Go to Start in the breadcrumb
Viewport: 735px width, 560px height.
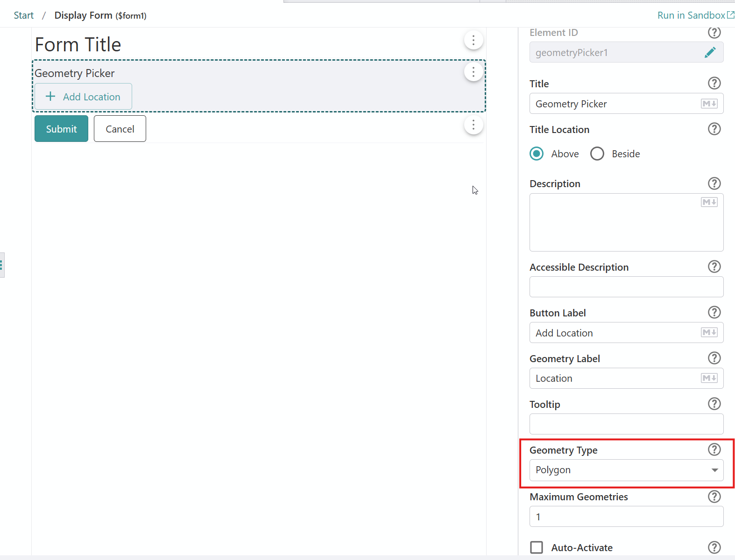tap(24, 15)
